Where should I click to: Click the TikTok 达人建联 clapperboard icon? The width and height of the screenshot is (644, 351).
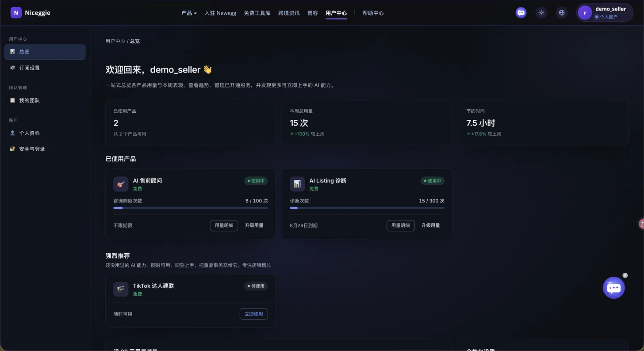coord(121,289)
